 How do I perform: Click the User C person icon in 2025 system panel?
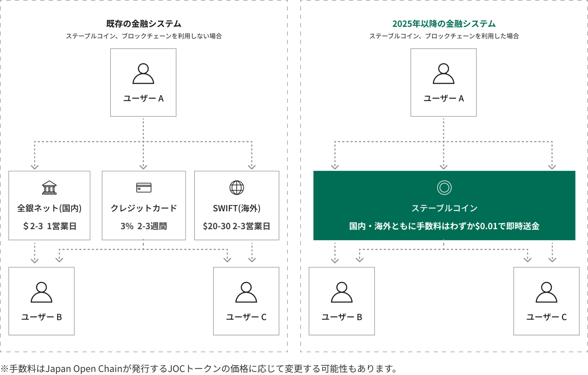546,292
